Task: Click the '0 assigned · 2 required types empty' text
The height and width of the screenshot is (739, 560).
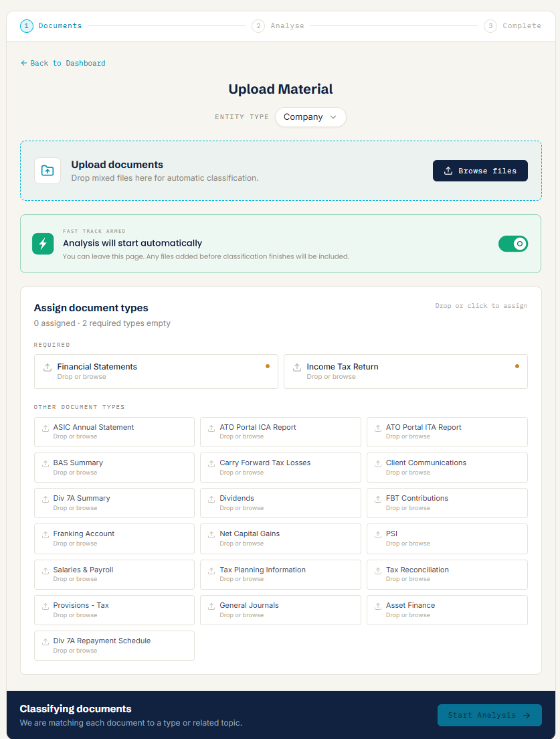Action: click(102, 323)
